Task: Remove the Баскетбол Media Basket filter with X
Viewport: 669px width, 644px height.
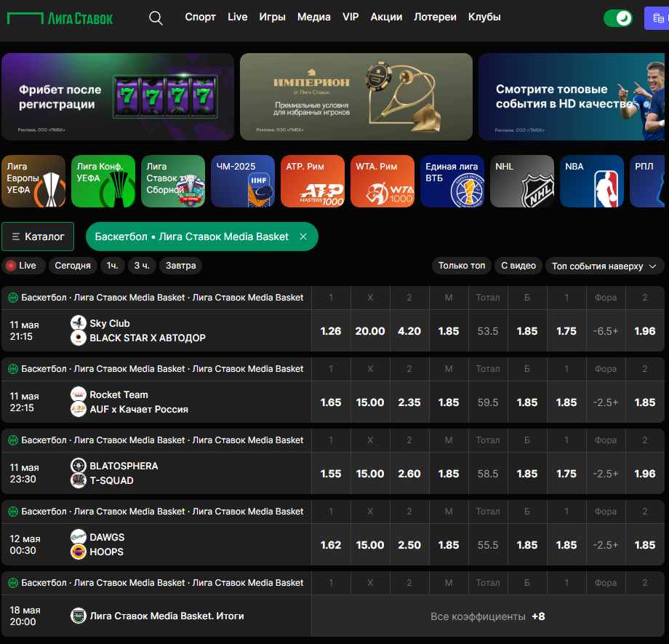Action: click(x=303, y=236)
